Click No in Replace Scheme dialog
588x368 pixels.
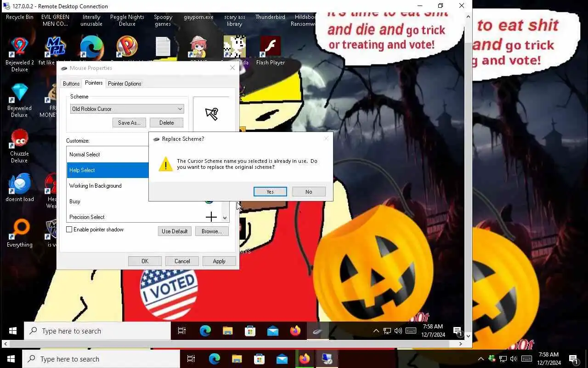pyautogui.click(x=309, y=192)
